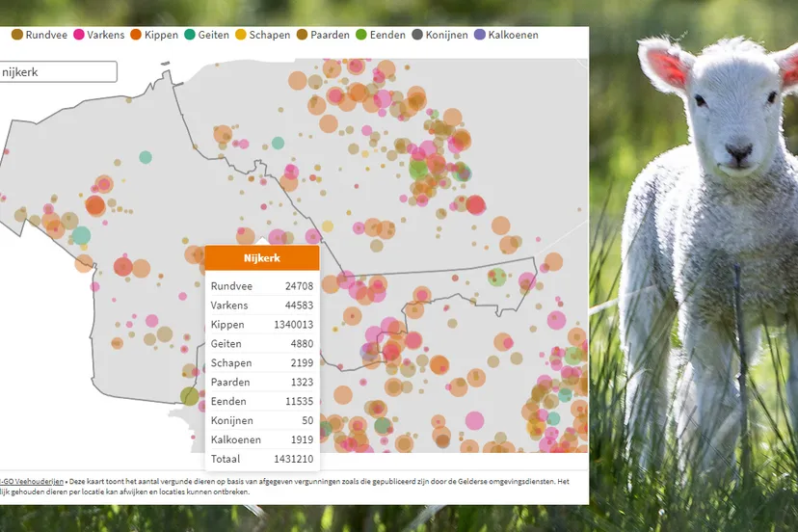The height and width of the screenshot is (532, 798).
Task: Select the Kippen row in the tooltip
Action: (262, 325)
